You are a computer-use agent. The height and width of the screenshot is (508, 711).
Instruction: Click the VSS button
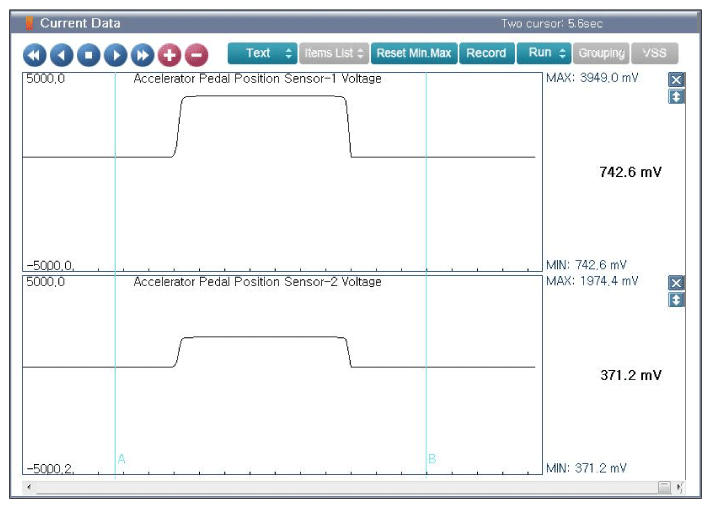pyautogui.click(x=654, y=53)
